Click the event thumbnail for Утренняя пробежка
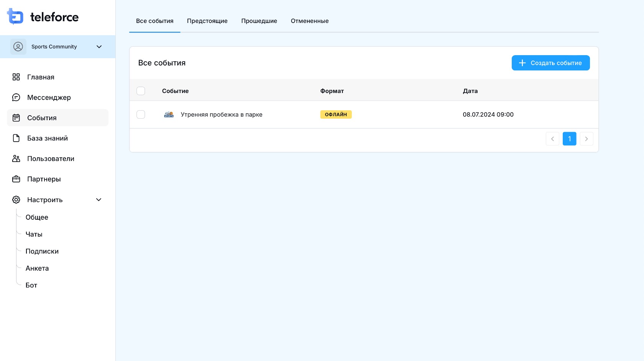This screenshot has height=361, width=644. [x=169, y=114]
